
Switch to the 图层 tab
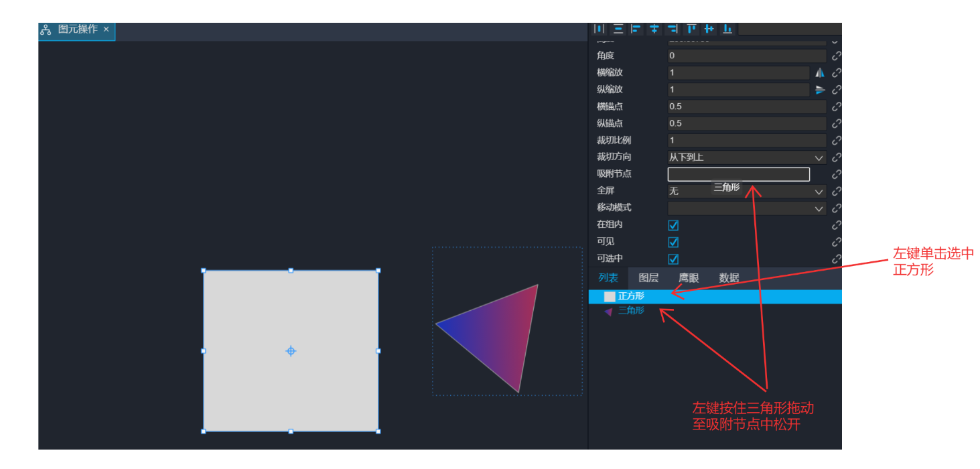tap(648, 278)
